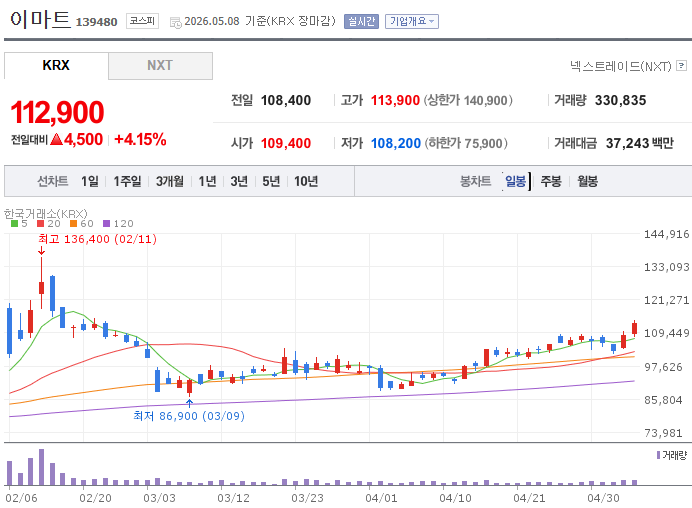This screenshot has width=692, height=508.
Task: Select the 1주일 line chart period
Action: tap(127, 181)
